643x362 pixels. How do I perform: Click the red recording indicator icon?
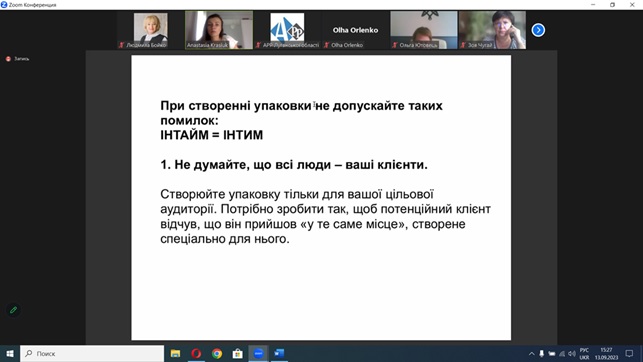(8, 59)
